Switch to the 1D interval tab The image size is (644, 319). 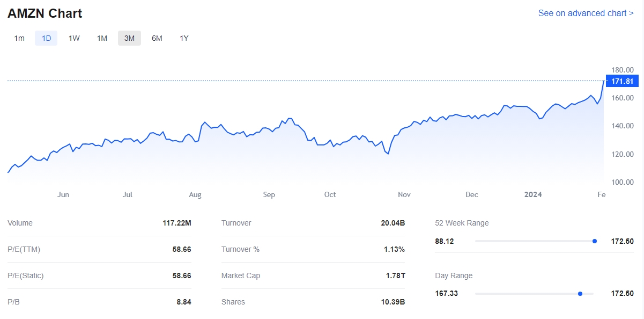pyautogui.click(x=46, y=38)
